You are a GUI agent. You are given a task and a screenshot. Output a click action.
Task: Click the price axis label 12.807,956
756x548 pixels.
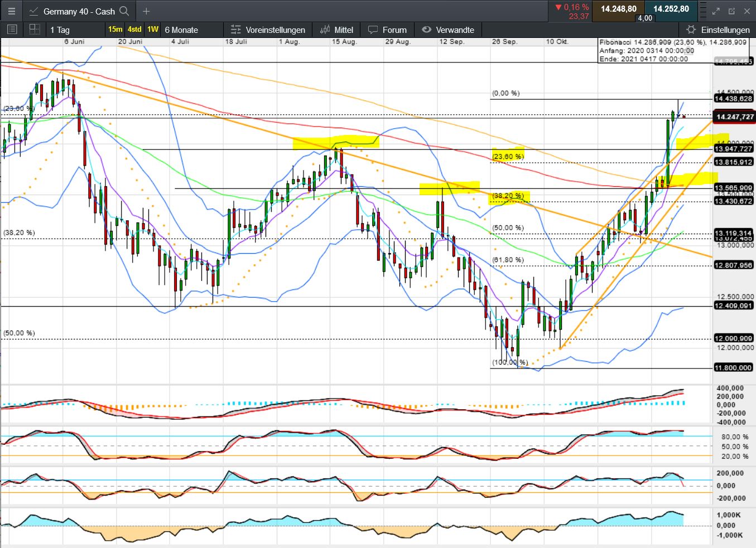pos(734,265)
